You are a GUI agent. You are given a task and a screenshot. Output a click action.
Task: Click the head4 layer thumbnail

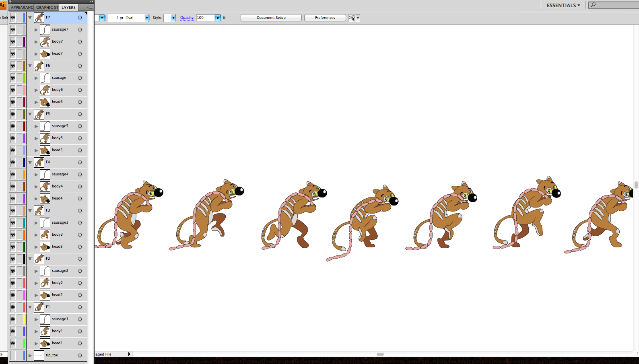45,199
